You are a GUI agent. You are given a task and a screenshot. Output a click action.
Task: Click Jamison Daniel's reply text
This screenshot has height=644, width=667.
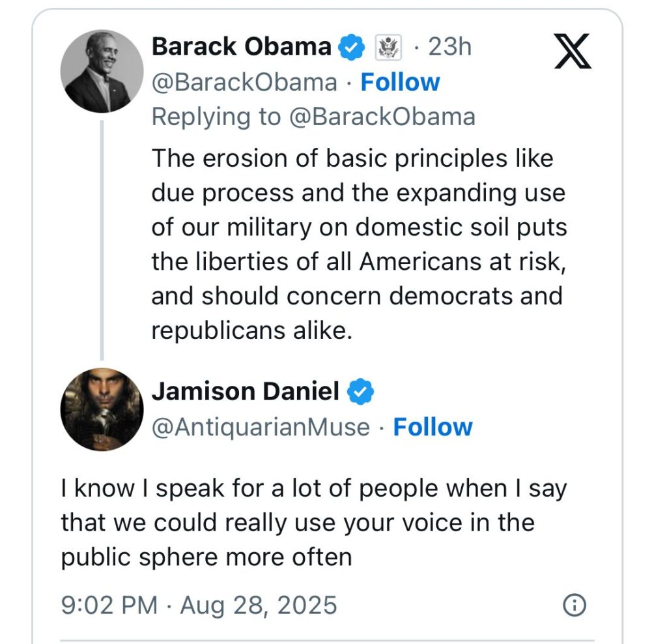313,523
